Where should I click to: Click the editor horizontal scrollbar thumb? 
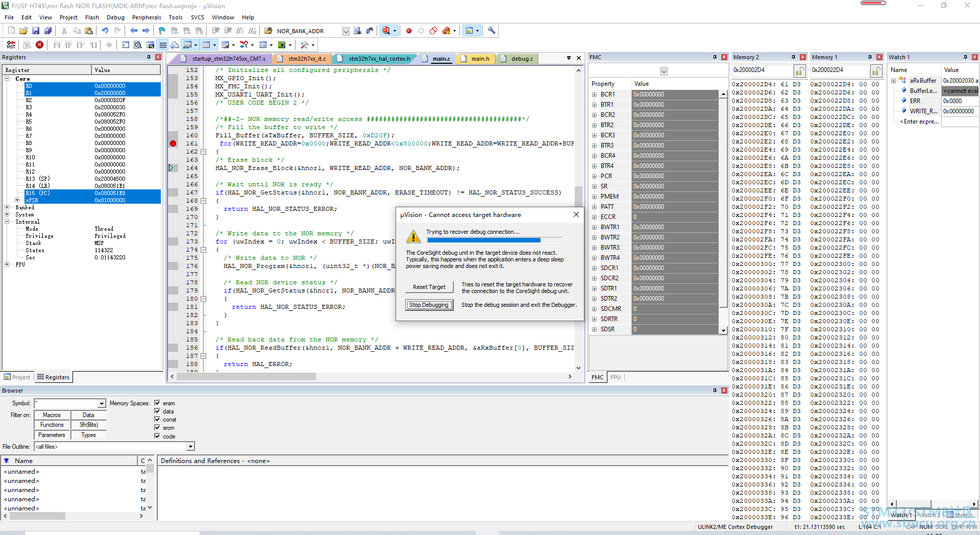pyautogui.click(x=246, y=377)
